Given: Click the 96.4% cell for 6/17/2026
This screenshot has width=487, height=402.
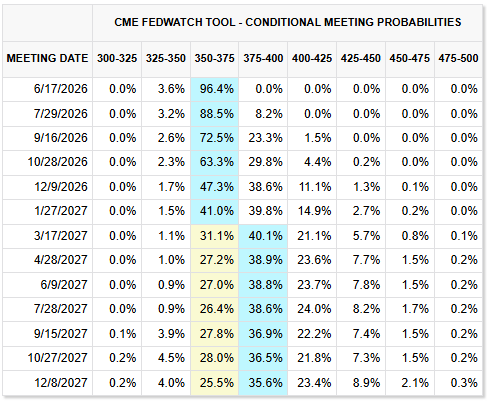Looking at the screenshot, I should coord(215,89).
